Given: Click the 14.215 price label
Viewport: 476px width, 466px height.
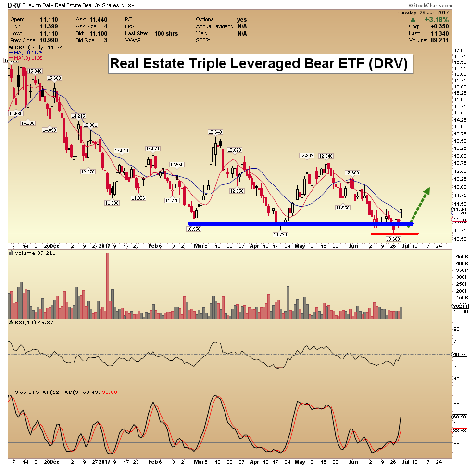Looking at the screenshot, I should point(78,116).
